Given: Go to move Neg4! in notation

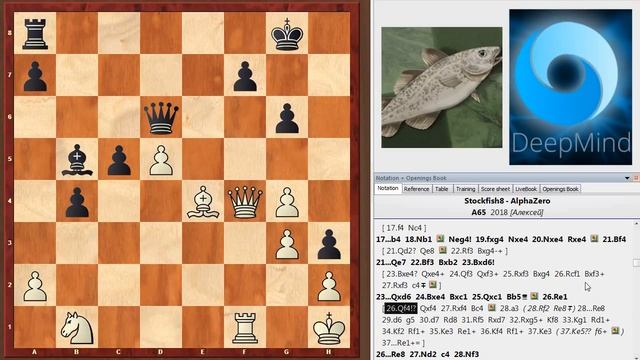Looking at the screenshot, I should (460, 239).
